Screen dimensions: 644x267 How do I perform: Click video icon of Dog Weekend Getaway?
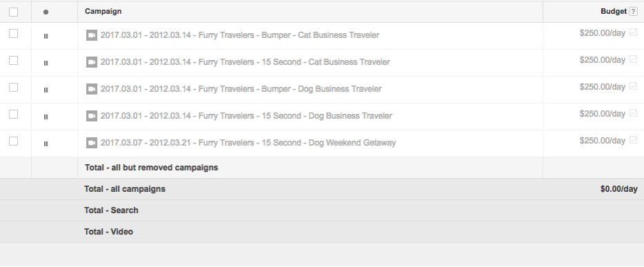[92, 143]
